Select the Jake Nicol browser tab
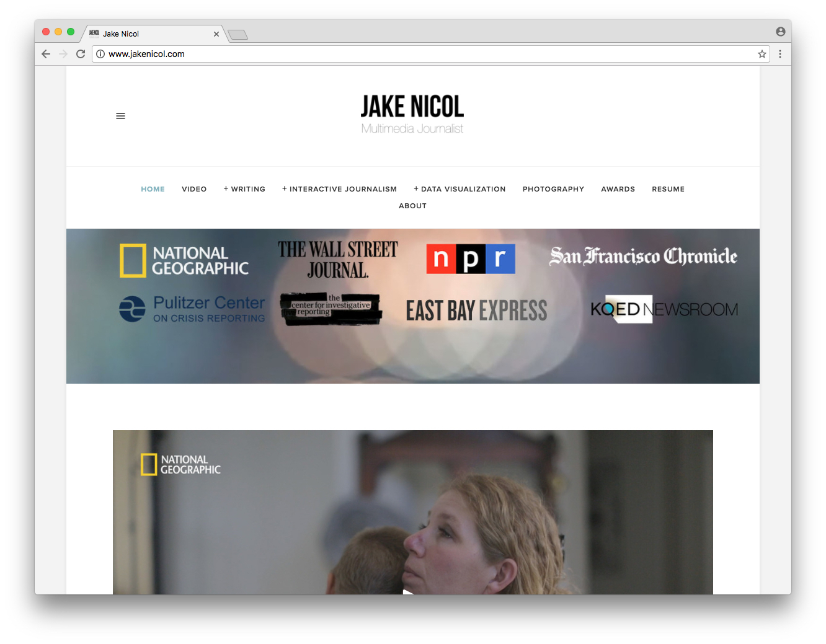The image size is (826, 644). point(154,34)
